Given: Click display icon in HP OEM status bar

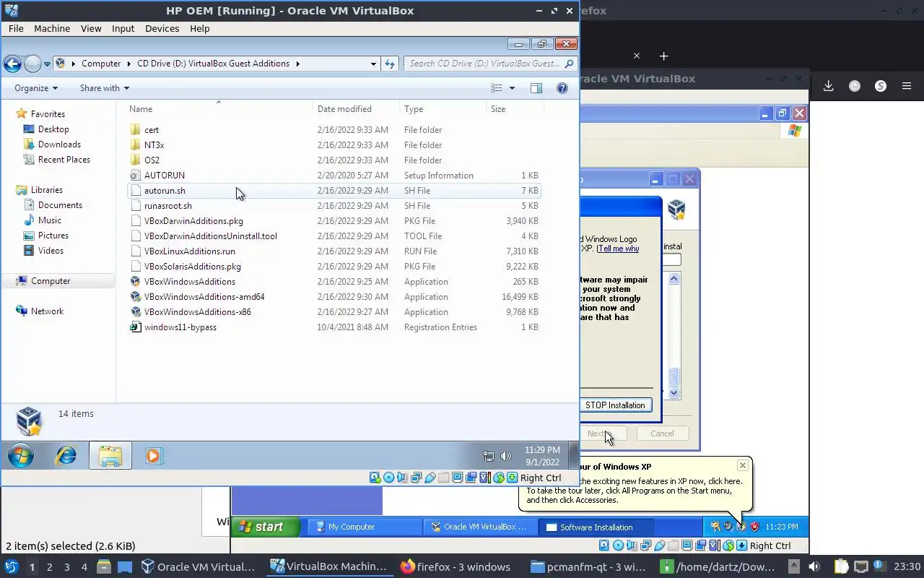Looking at the screenshot, I should [457, 478].
